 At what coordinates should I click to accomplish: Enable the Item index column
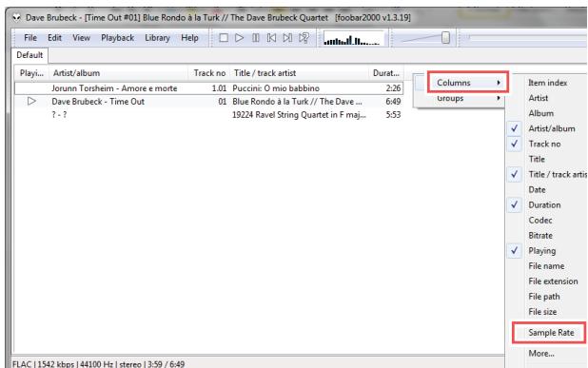(547, 83)
